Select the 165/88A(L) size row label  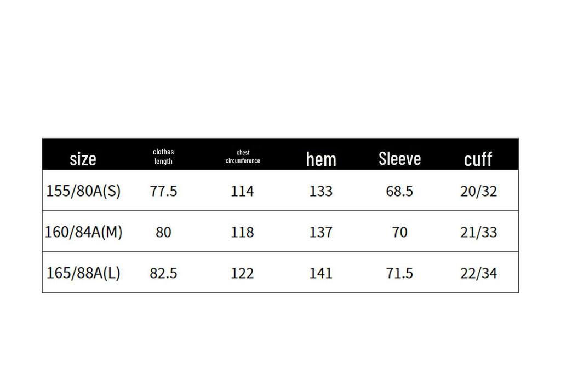(x=83, y=273)
